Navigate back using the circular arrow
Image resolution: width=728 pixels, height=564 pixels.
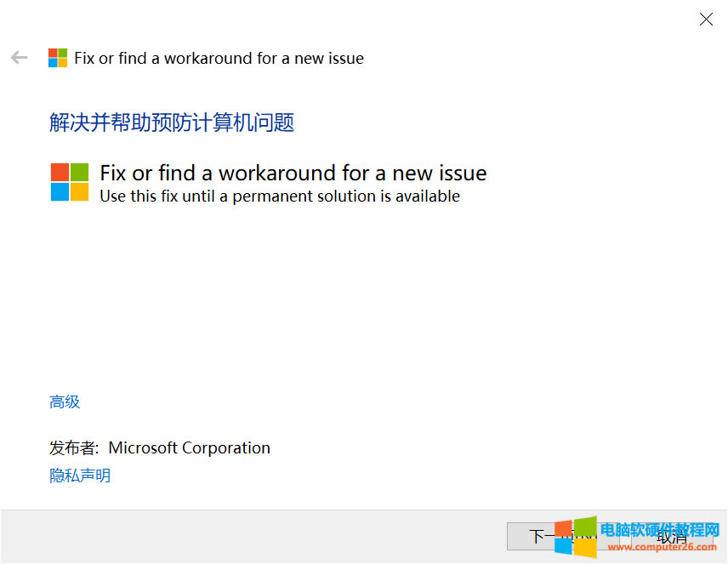19,57
